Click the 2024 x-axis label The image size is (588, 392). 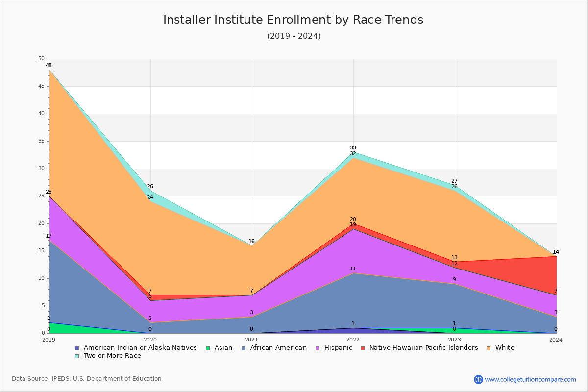pos(556,339)
